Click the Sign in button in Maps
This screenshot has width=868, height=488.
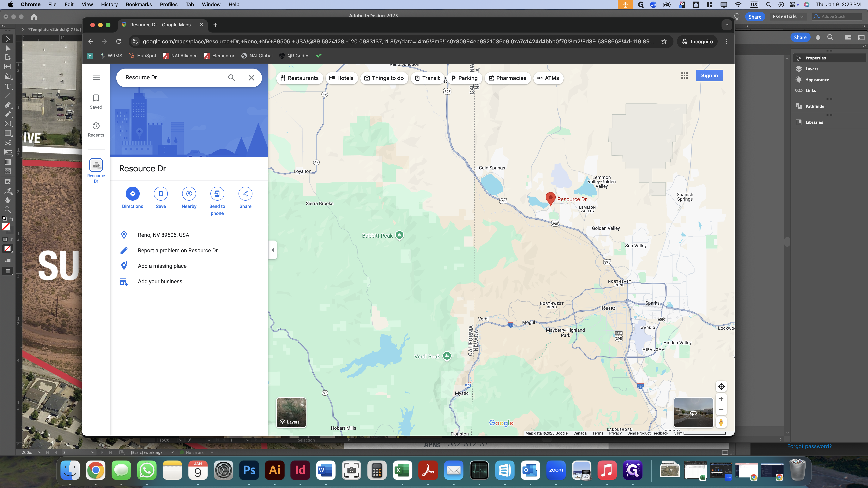point(709,76)
